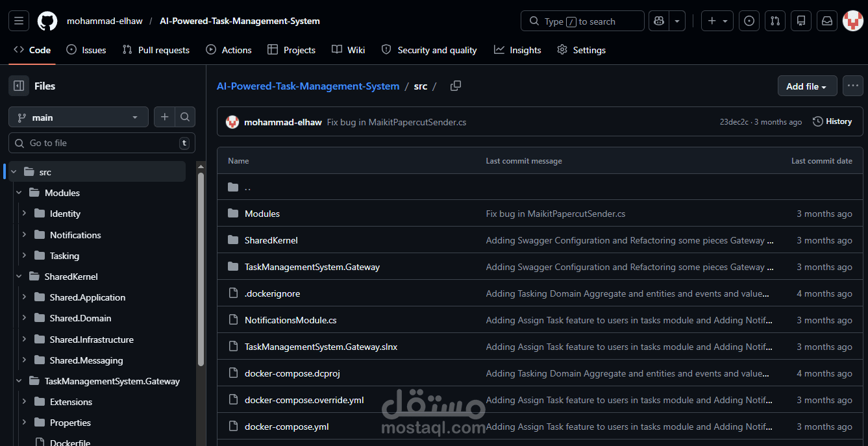Expand the Extensions folder in tree

24,402
